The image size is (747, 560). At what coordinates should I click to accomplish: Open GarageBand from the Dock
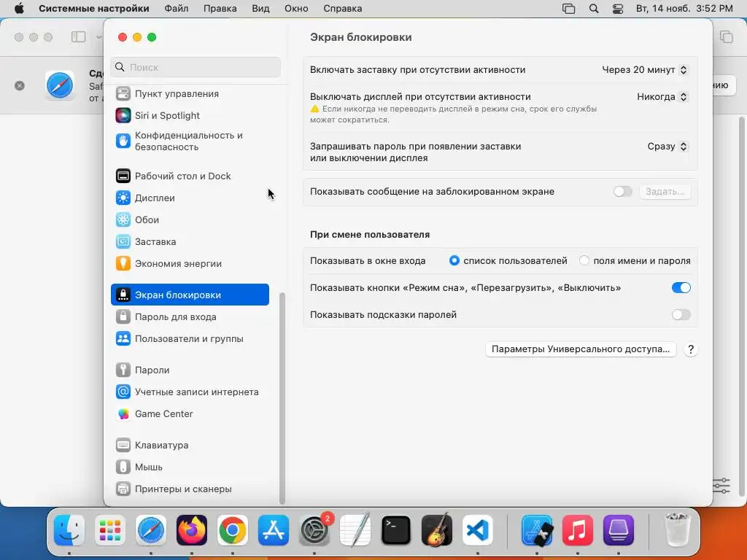(437, 530)
